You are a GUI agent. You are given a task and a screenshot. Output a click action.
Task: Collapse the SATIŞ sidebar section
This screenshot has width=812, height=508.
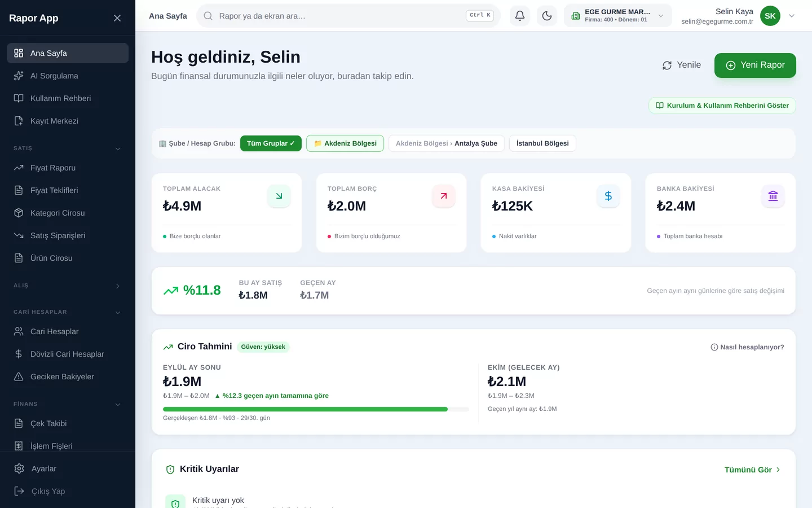(68, 148)
